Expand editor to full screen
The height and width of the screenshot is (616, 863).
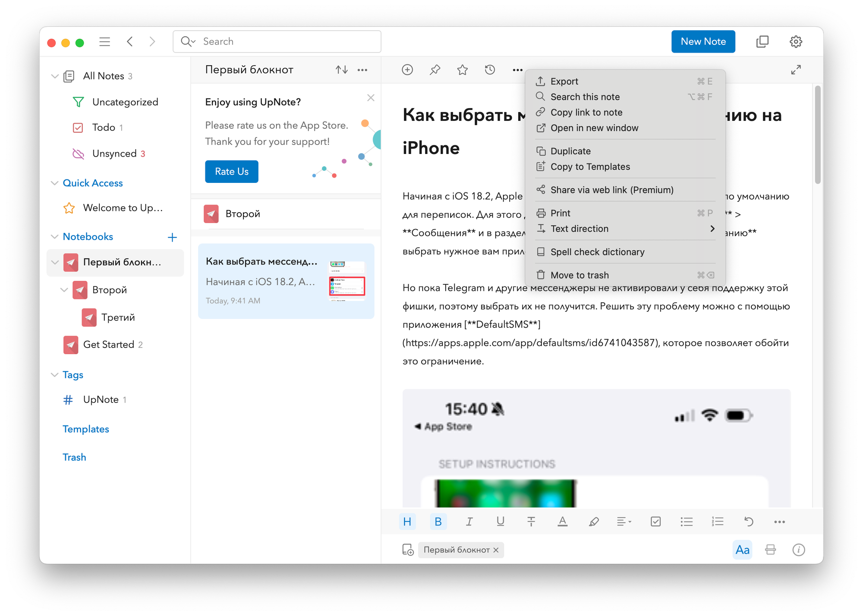click(796, 69)
